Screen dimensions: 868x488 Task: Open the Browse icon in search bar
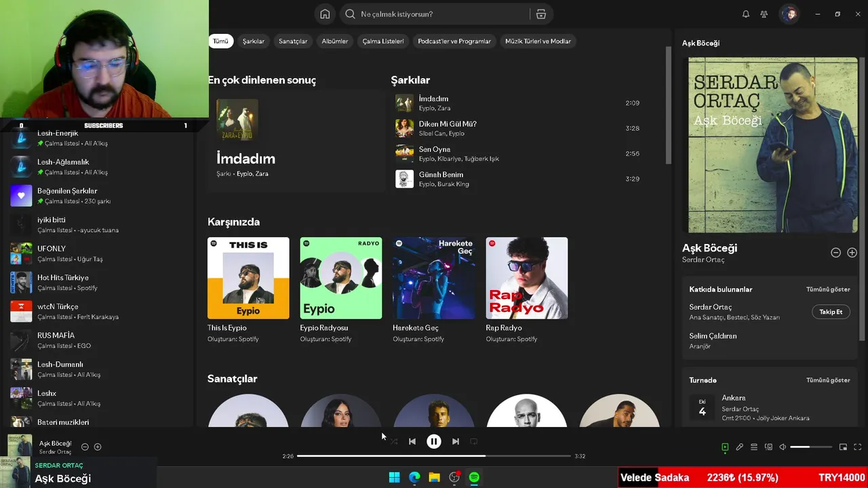coord(541,14)
